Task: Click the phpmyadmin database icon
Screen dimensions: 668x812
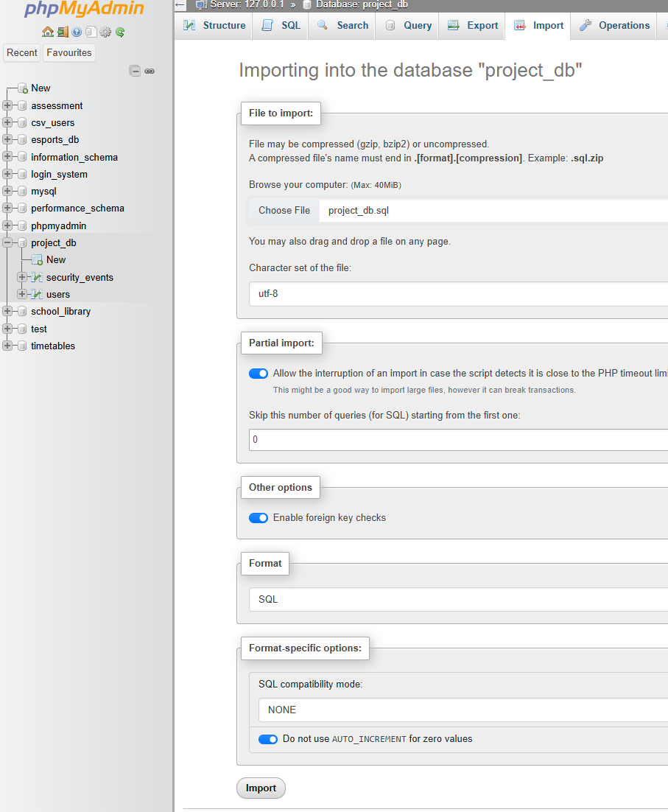Action: pos(22,225)
